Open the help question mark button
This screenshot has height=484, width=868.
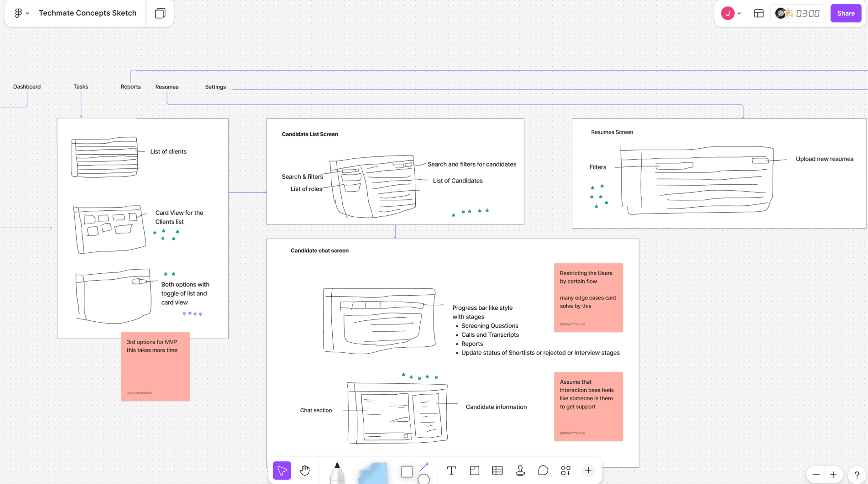point(856,475)
